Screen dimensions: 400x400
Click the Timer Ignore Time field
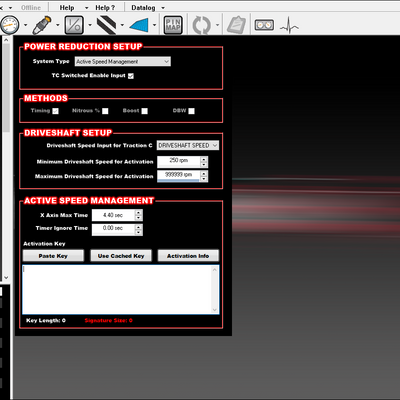113,229
